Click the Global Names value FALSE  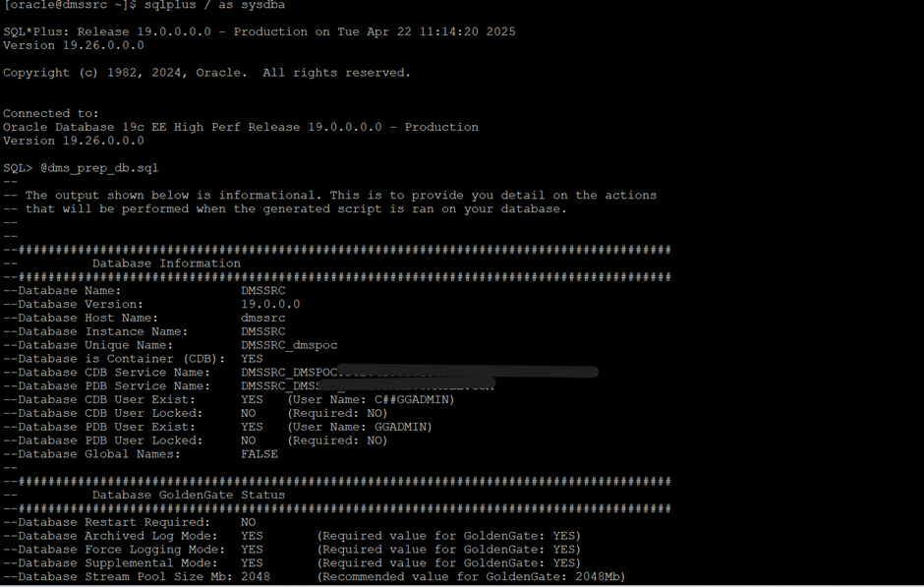pos(260,454)
